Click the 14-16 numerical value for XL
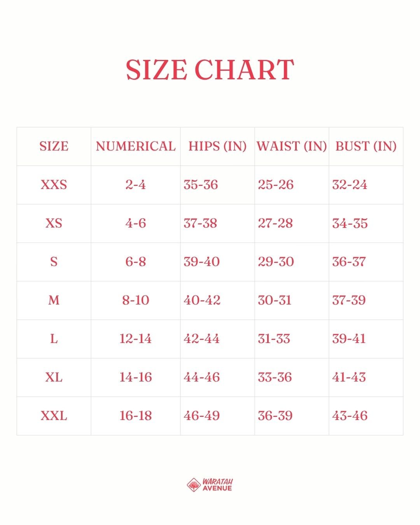This screenshot has height=525, width=420. click(136, 377)
